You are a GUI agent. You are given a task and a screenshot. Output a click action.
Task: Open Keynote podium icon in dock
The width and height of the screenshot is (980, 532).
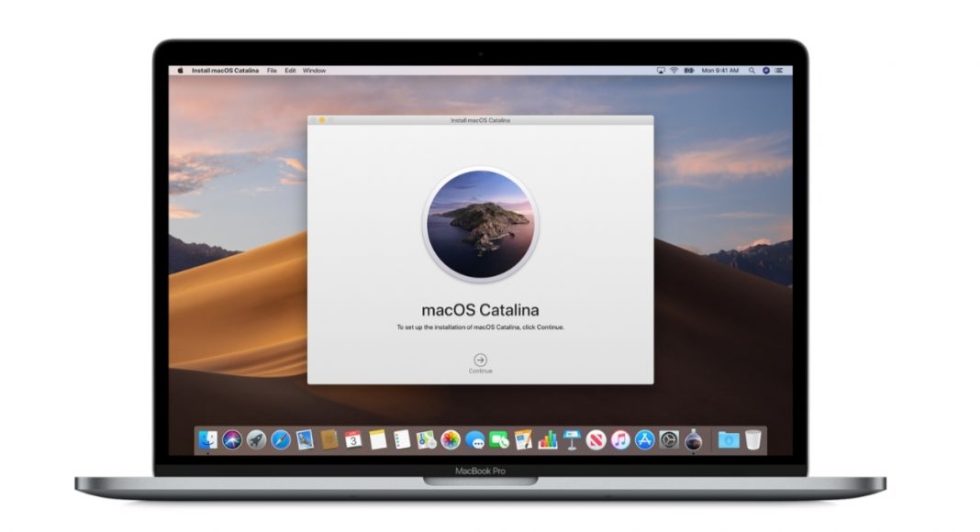(572, 440)
